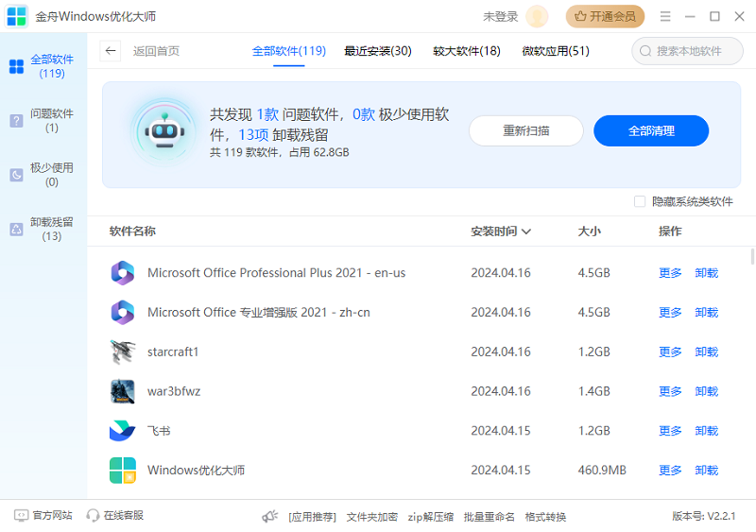This screenshot has height=532, width=756.
Task: Open 批量重命名 recommended app link
Action: (x=489, y=517)
